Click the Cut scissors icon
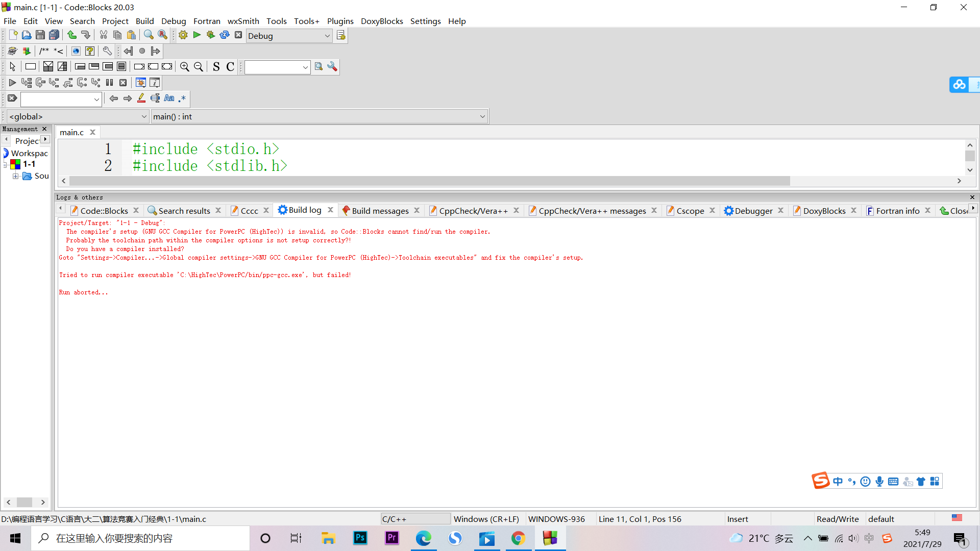The image size is (980, 551). coord(104,35)
